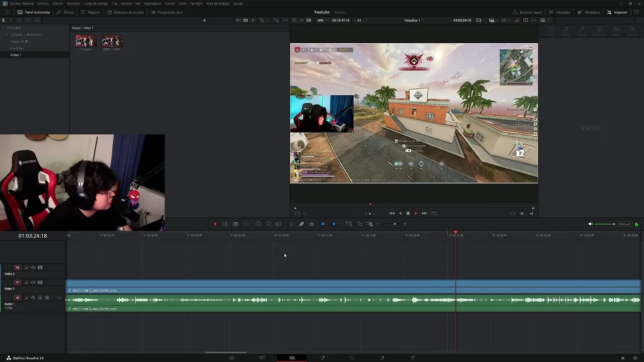Screen dimensions: 644x362
Task: Mute the timeline speaker volume icon
Action: [591, 224]
